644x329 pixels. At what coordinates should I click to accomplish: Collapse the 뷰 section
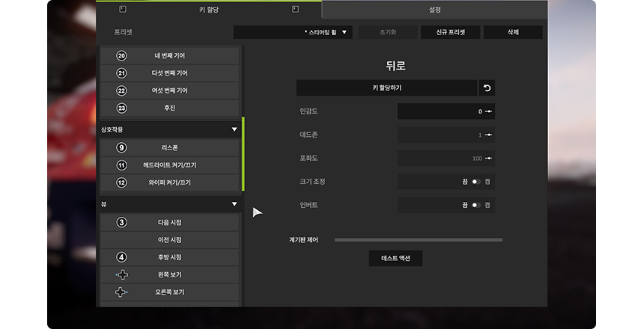pyautogui.click(x=234, y=203)
